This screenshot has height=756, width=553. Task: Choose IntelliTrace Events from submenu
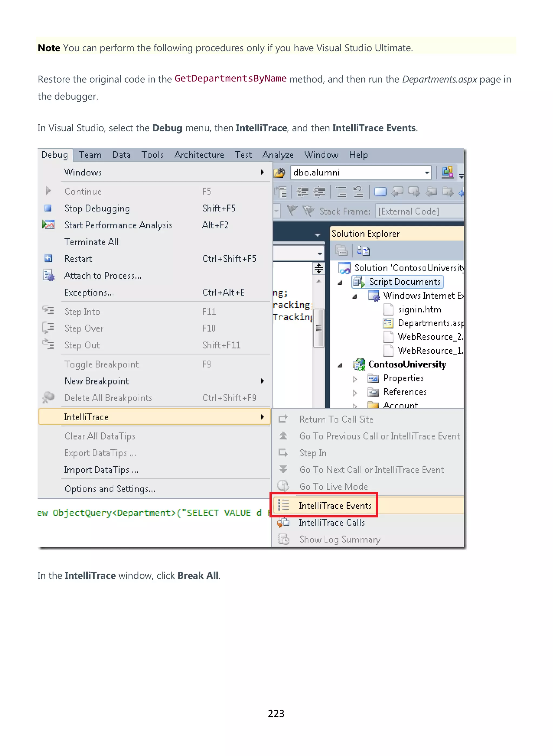point(368,505)
